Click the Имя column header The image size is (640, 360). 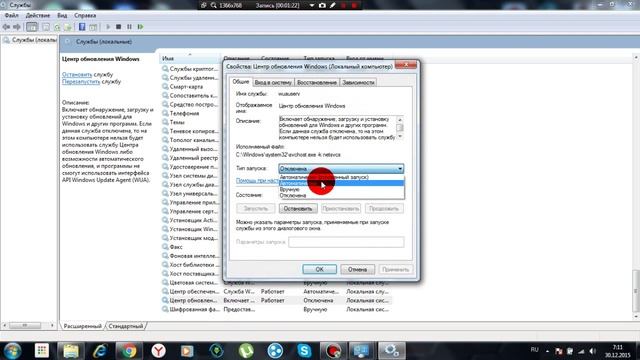(189, 59)
